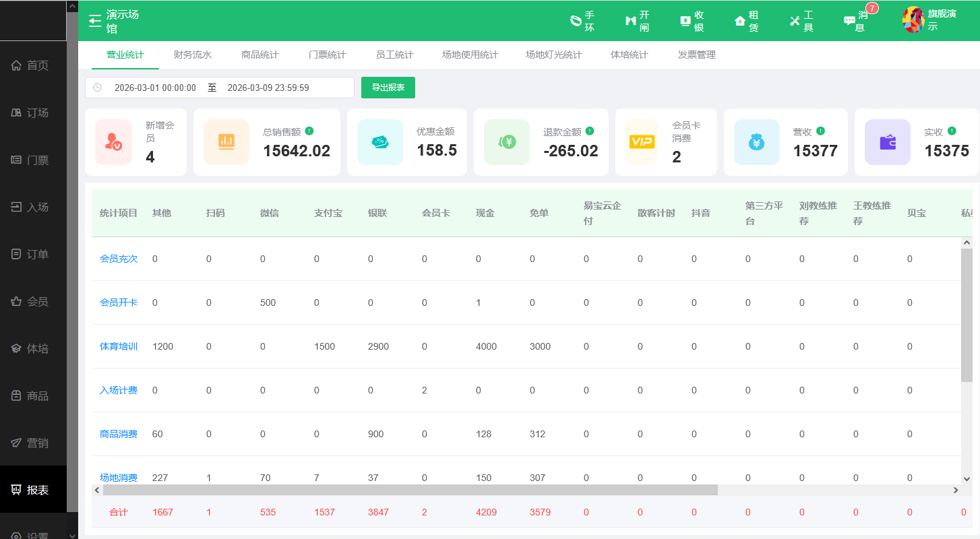Click the 导出报表 export button
Image resolution: width=980 pixels, height=539 pixels.
[x=388, y=88]
